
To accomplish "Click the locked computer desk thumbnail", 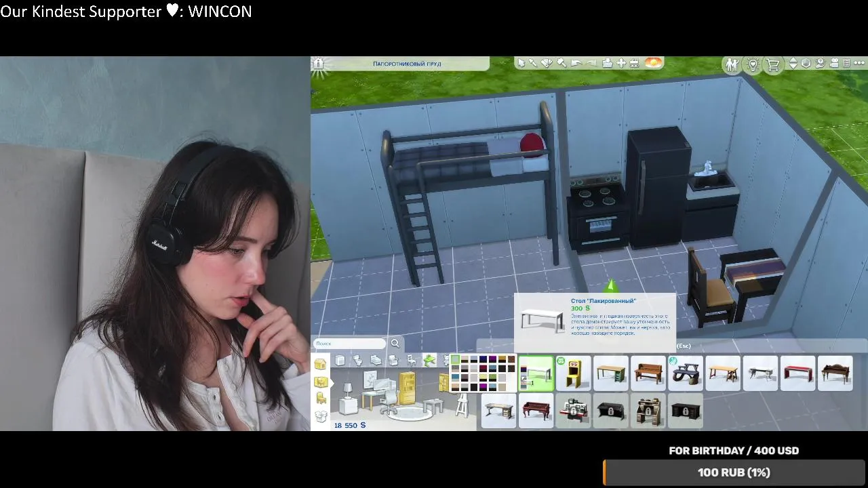I will (x=574, y=411).
